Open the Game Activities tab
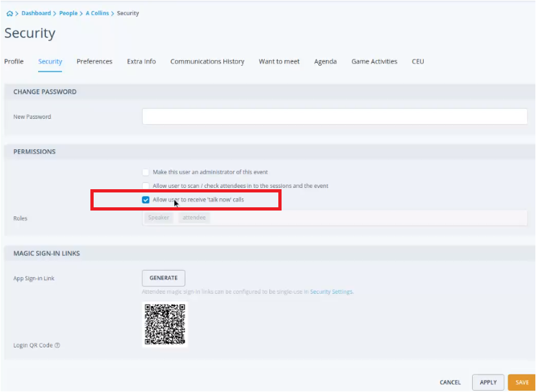The image size is (536, 392). pyautogui.click(x=375, y=61)
